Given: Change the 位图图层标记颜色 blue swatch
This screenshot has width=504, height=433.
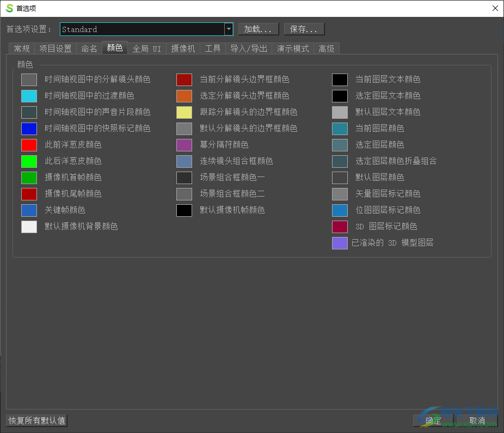Looking at the screenshot, I should [x=340, y=210].
